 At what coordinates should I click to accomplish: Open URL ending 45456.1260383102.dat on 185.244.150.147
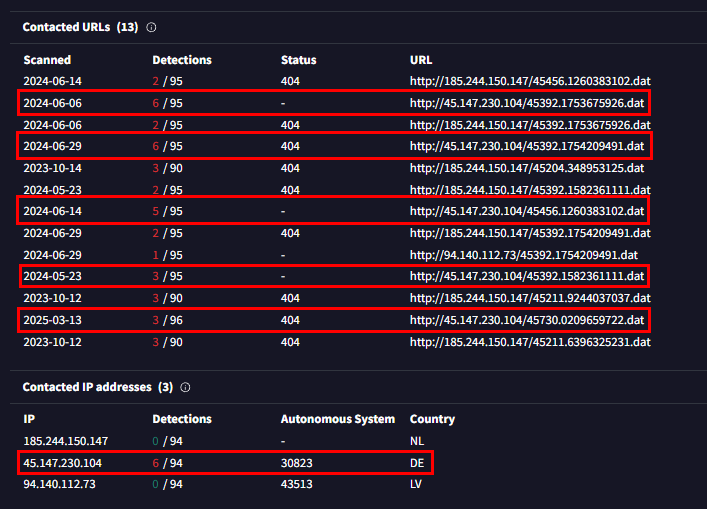tap(530, 80)
